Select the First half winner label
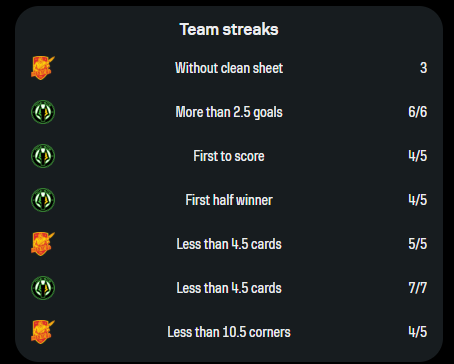 point(229,200)
